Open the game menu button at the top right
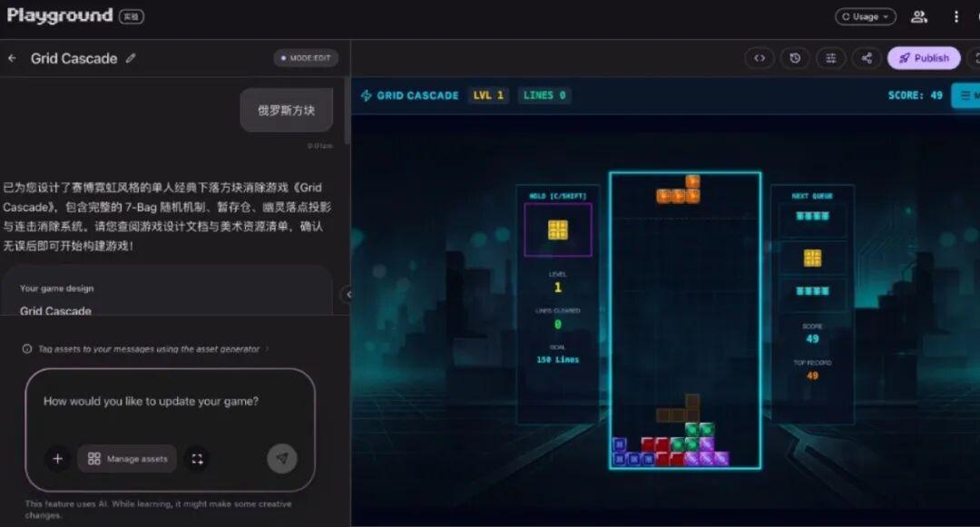 point(966,95)
